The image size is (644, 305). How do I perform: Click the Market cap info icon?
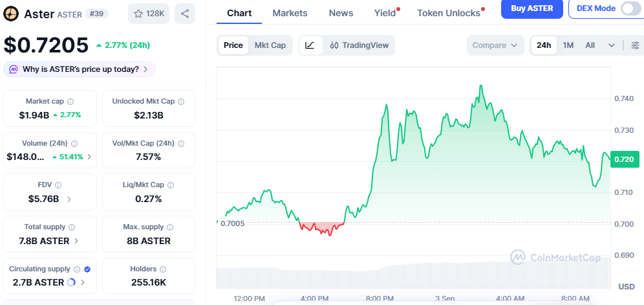[70, 101]
